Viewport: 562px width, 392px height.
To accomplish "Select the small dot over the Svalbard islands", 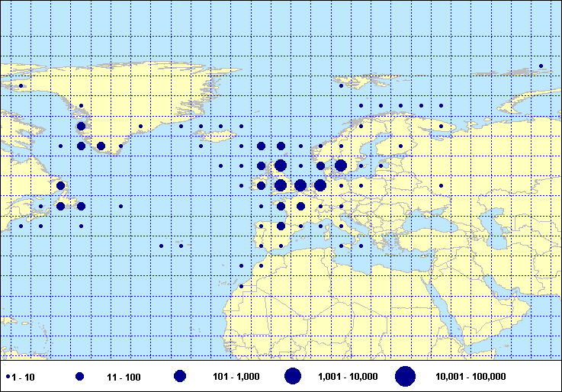I will [x=341, y=86].
